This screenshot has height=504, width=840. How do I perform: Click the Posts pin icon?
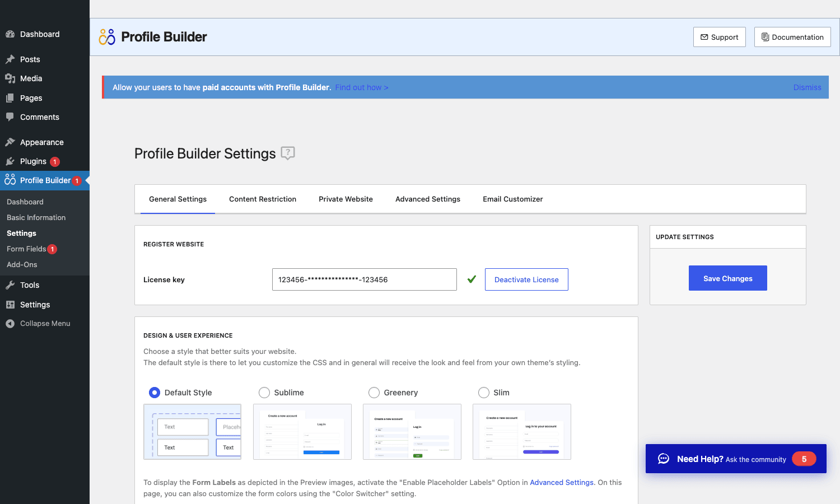tap(10, 59)
